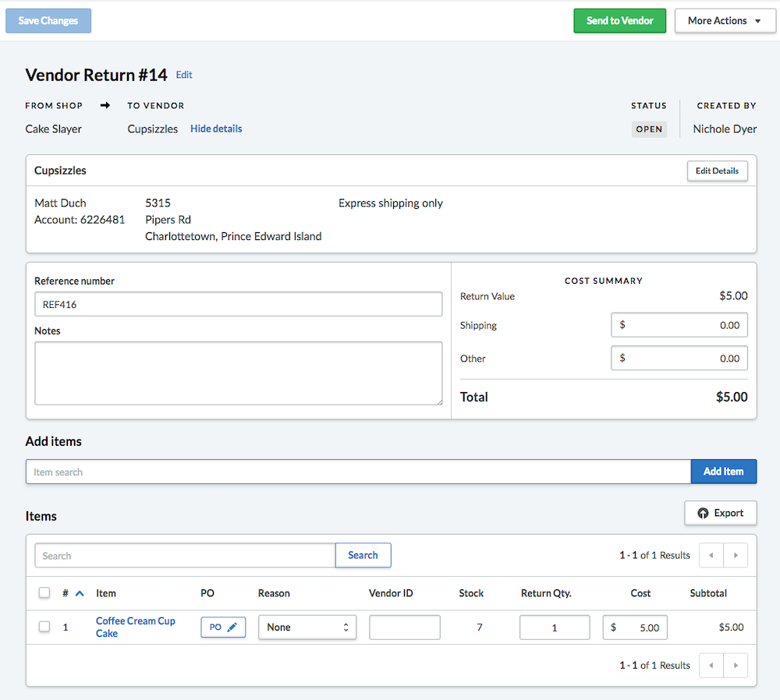Go to previous results page at top
This screenshot has height=700, width=780.
click(711, 555)
